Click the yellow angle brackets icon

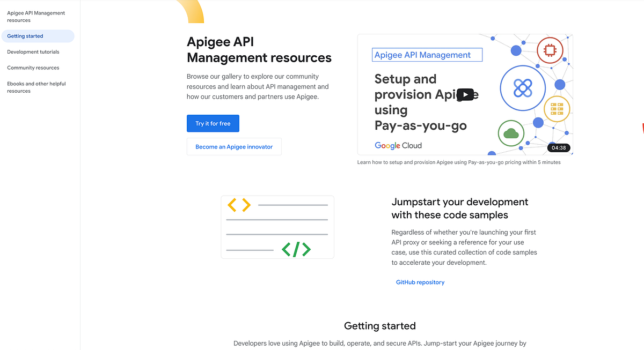point(239,205)
